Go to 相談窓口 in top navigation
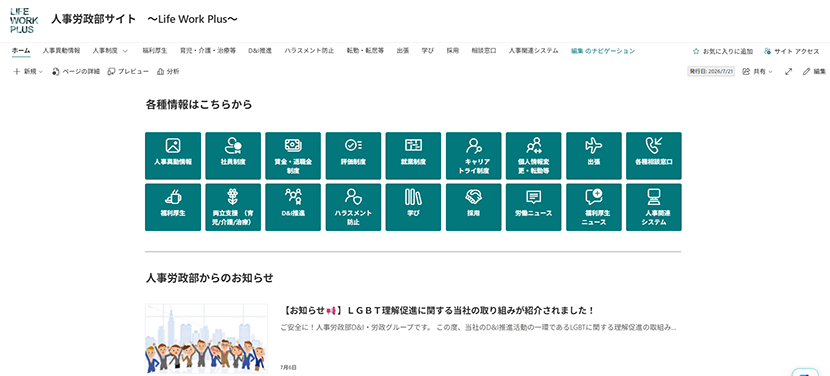This screenshot has width=830, height=376. pos(484,51)
